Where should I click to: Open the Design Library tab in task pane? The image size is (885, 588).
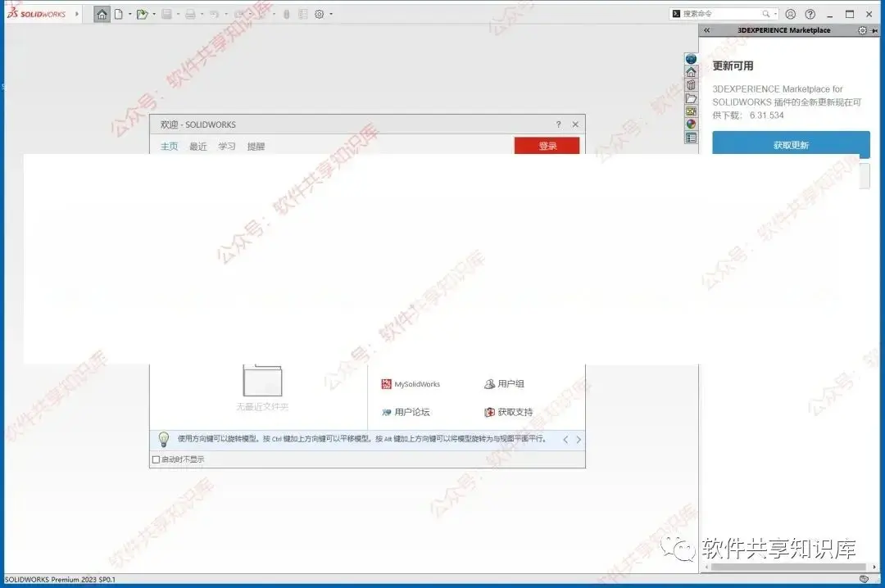pos(691,84)
